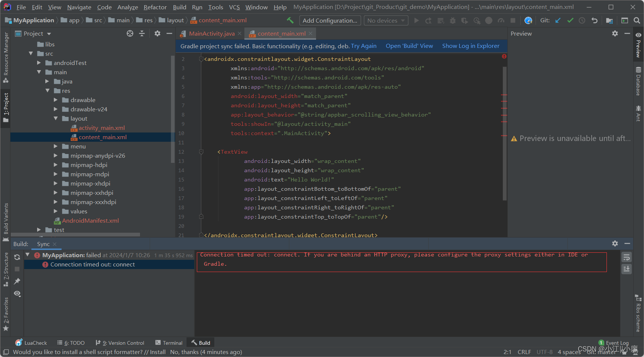Click the pin tab icon in Build panel
644x357 pixels.
pyautogui.click(x=17, y=281)
